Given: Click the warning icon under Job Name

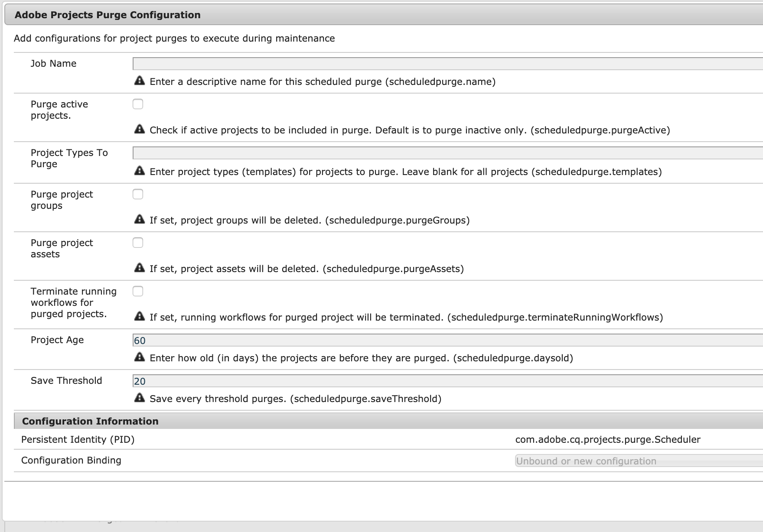Looking at the screenshot, I should (140, 81).
